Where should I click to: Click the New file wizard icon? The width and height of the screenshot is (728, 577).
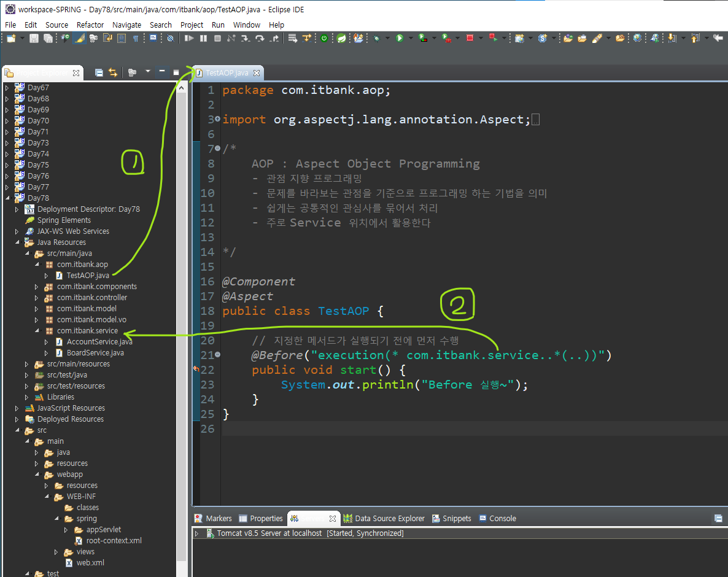pyautogui.click(x=10, y=39)
